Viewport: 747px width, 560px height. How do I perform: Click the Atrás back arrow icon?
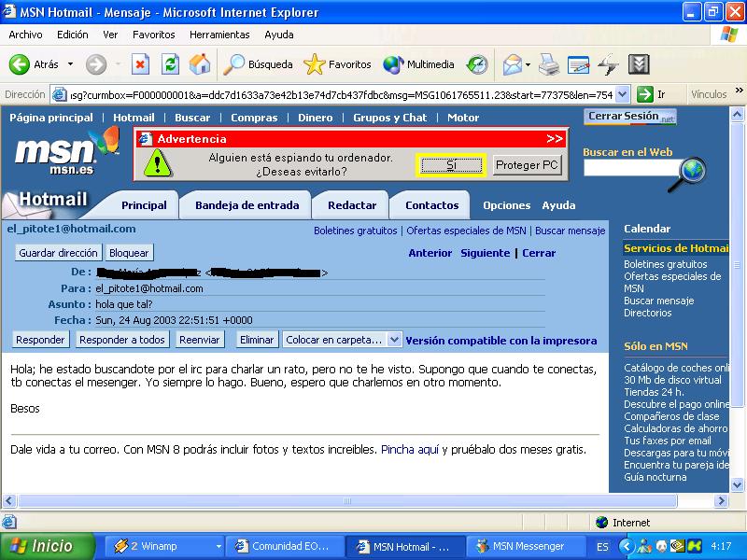[20, 64]
